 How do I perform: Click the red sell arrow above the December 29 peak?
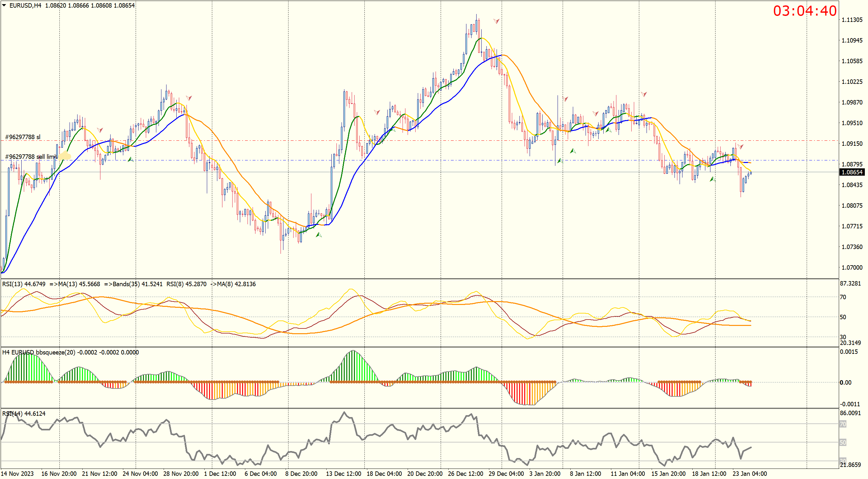(x=496, y=21)
